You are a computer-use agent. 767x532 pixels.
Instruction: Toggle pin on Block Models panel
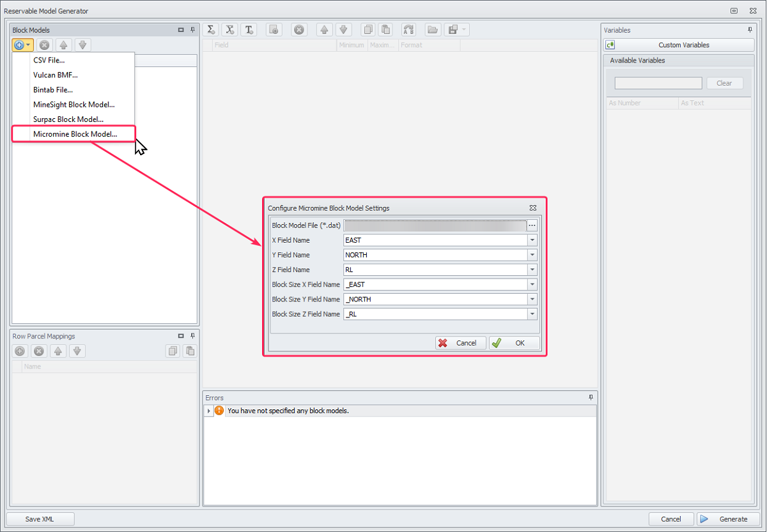pyautogui.click(x=192, y=30)
